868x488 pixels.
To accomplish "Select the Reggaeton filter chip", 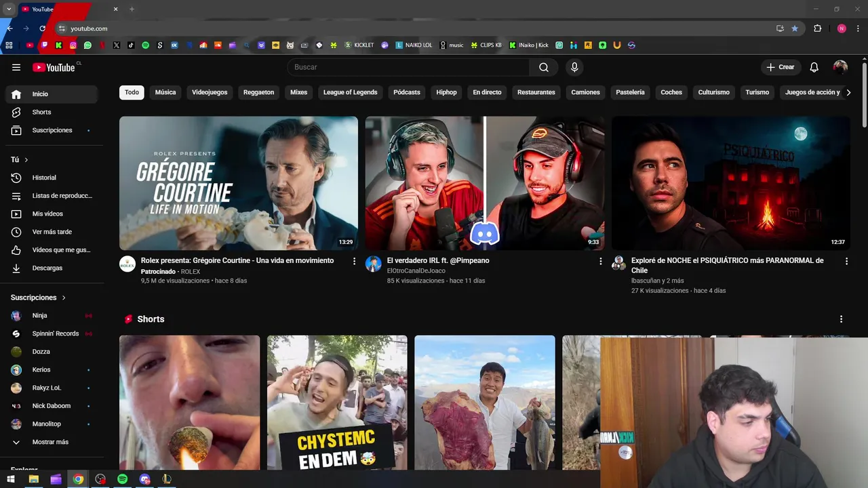I will (258, 92).
